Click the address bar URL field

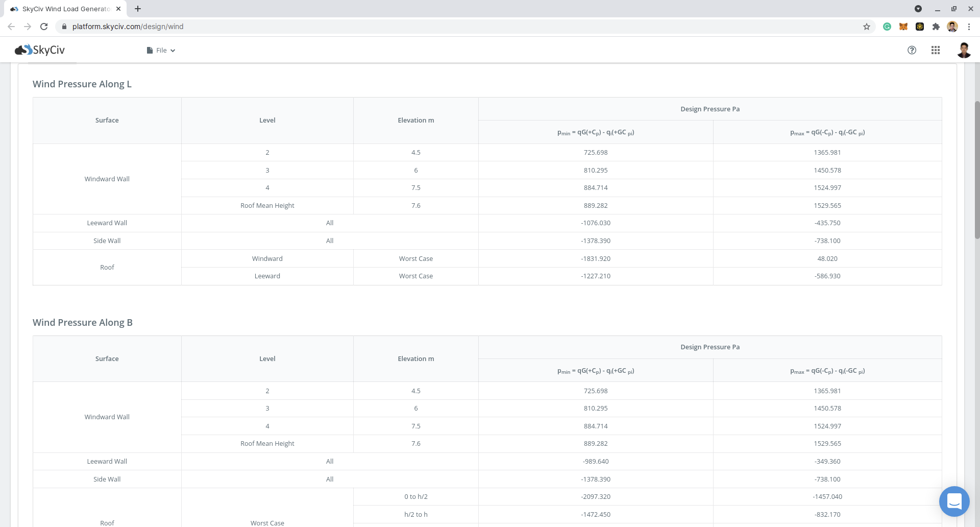(x=459, y=27)
